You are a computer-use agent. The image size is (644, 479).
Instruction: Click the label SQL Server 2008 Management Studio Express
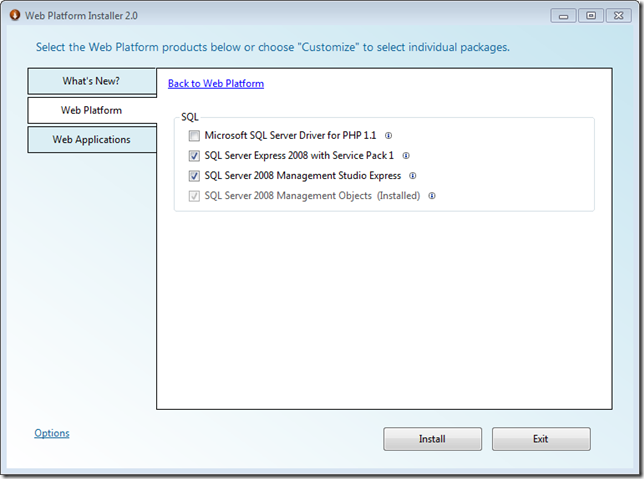point(303,176)
